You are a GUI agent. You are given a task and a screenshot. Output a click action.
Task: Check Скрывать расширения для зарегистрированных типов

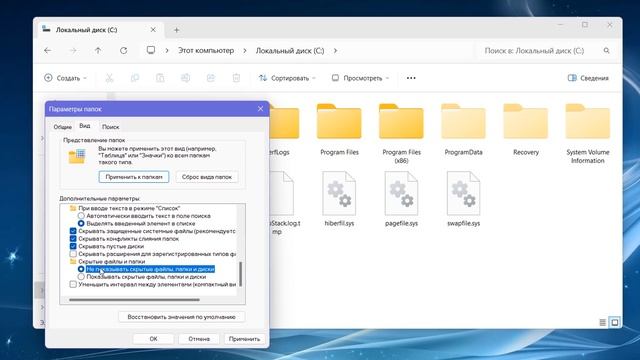[73, 254]
